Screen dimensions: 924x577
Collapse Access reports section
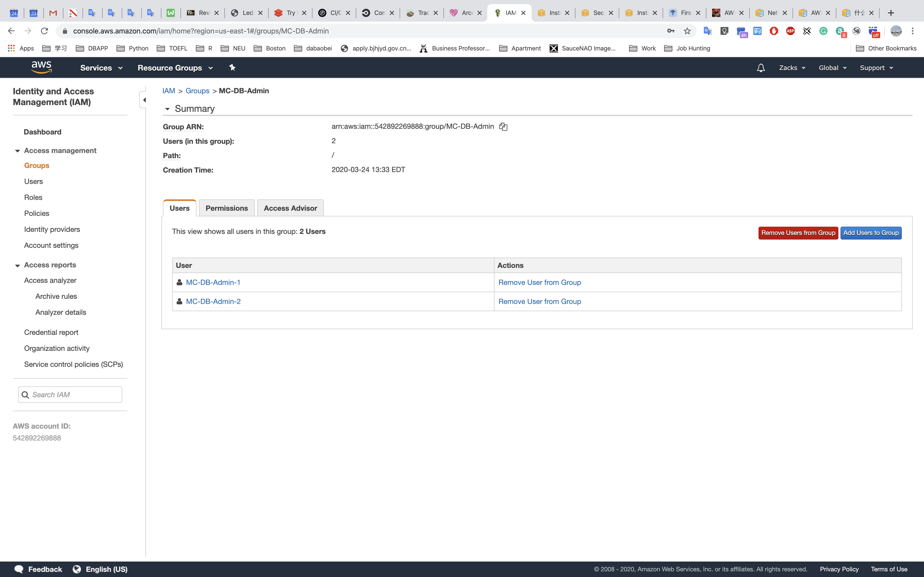coord(18,265)
